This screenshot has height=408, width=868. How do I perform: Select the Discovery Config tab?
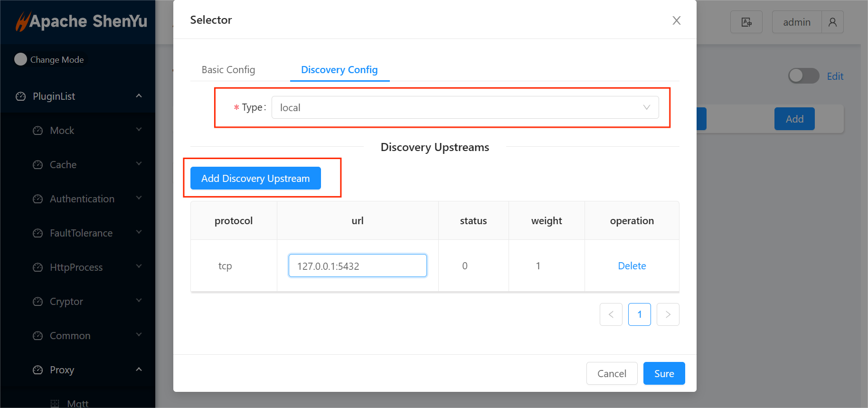tap(339, 70)
